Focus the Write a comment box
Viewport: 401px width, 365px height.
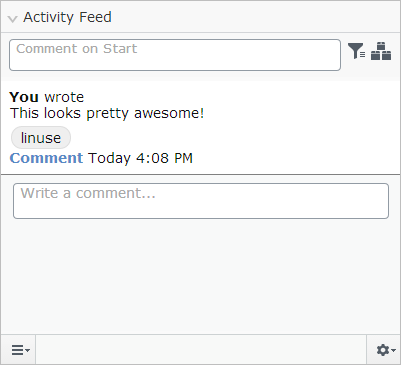(201, 201)
